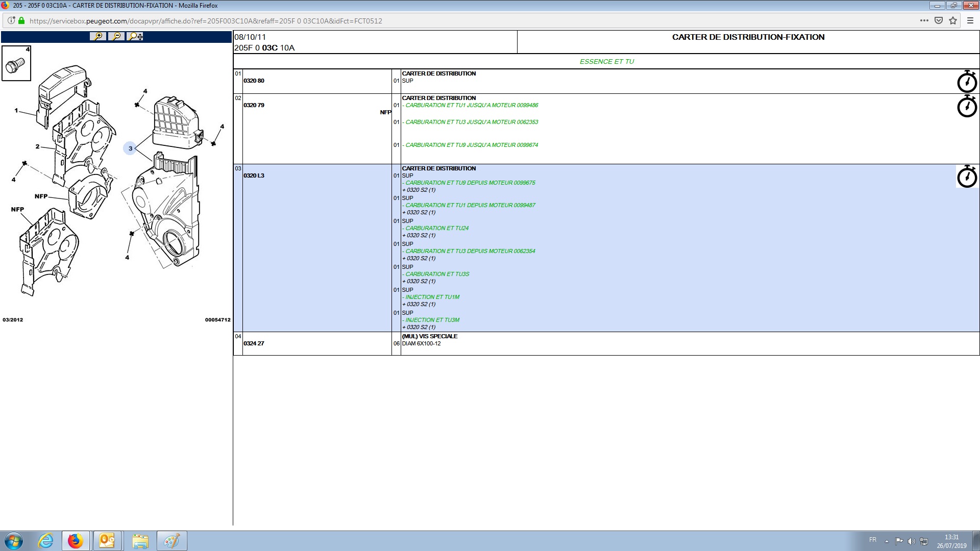Open page actions three-dots menu
The image size is (980, 551).
924,21
